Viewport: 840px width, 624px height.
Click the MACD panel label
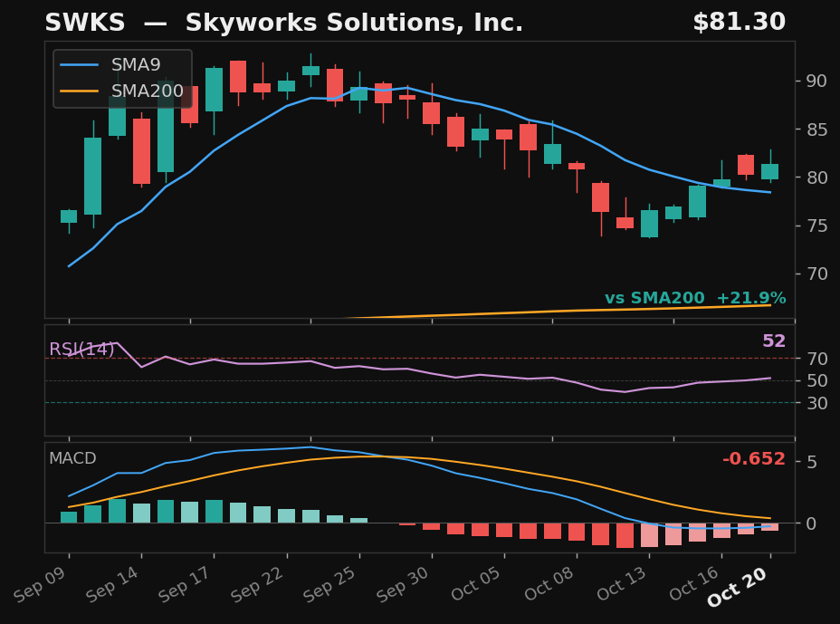click(72, 458)
